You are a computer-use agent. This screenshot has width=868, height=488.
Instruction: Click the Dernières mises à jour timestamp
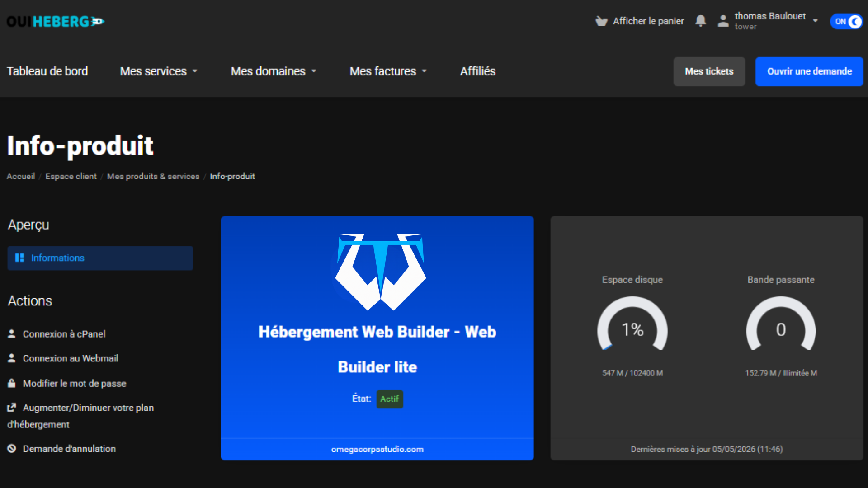707,449
